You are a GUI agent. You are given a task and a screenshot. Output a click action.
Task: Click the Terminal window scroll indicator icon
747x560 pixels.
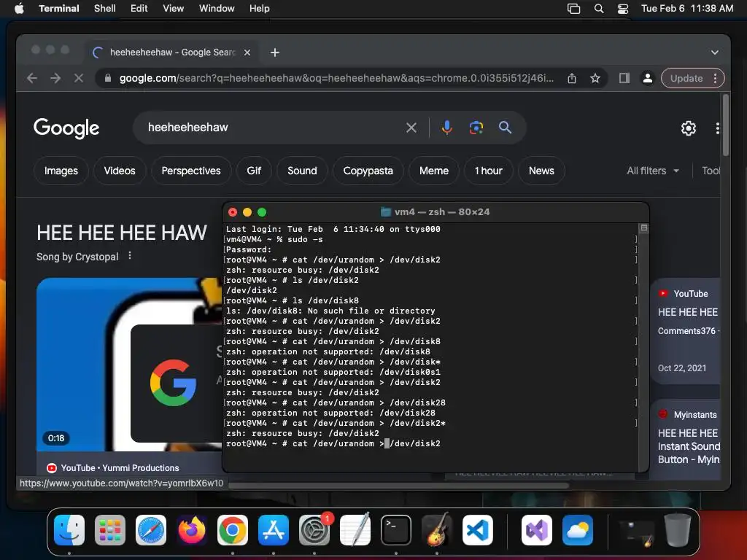tap(643, 228)
